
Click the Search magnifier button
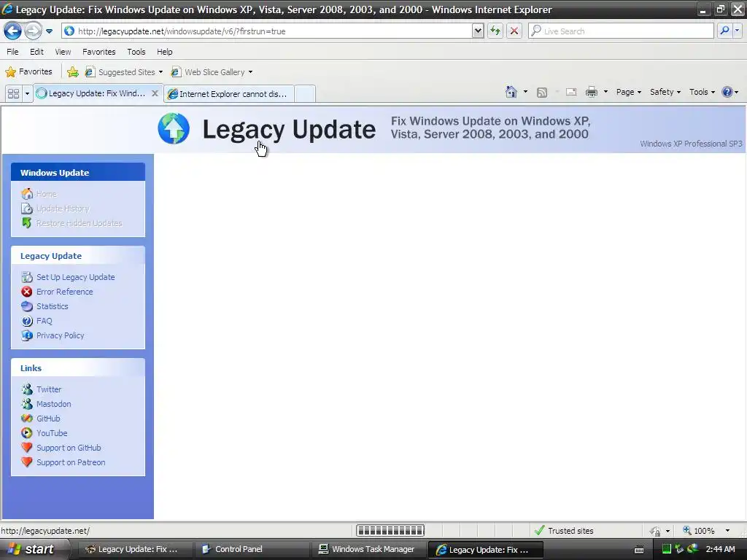click(724, 31)
